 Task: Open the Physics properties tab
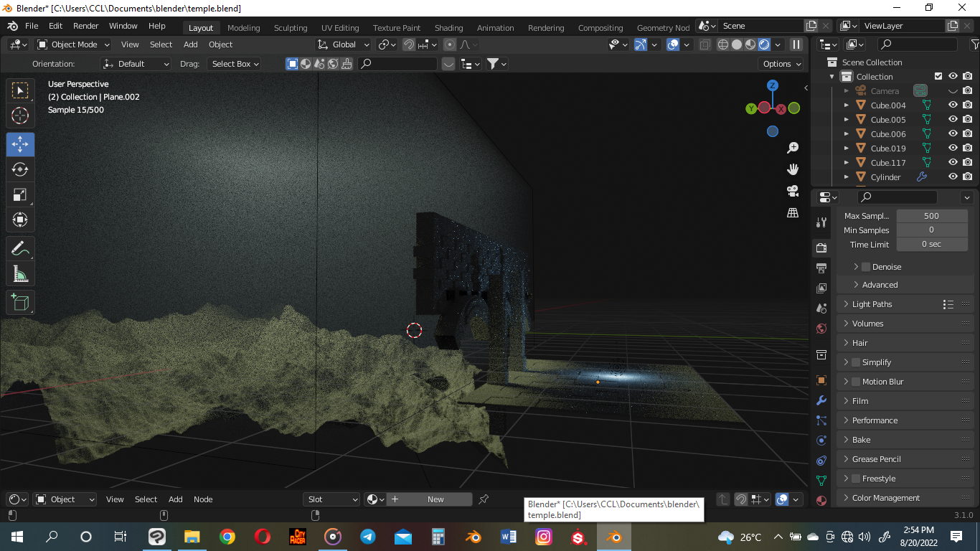pos(821,441)
